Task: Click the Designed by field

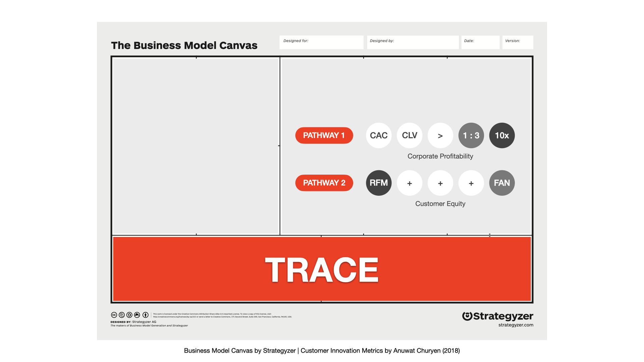Action: click(413, 43)
